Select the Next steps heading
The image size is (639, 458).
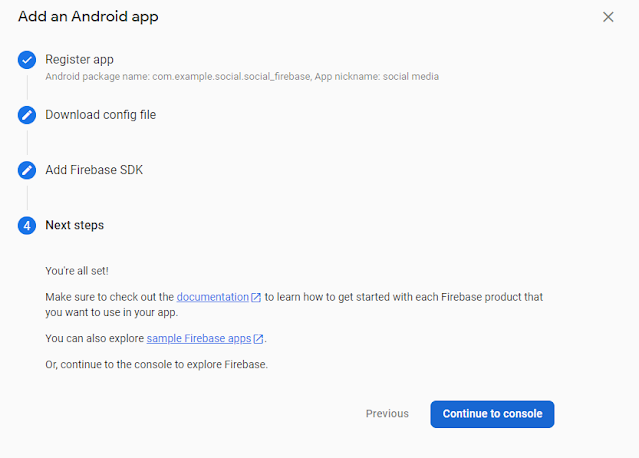pyautogui.click(x=74, y=225)
